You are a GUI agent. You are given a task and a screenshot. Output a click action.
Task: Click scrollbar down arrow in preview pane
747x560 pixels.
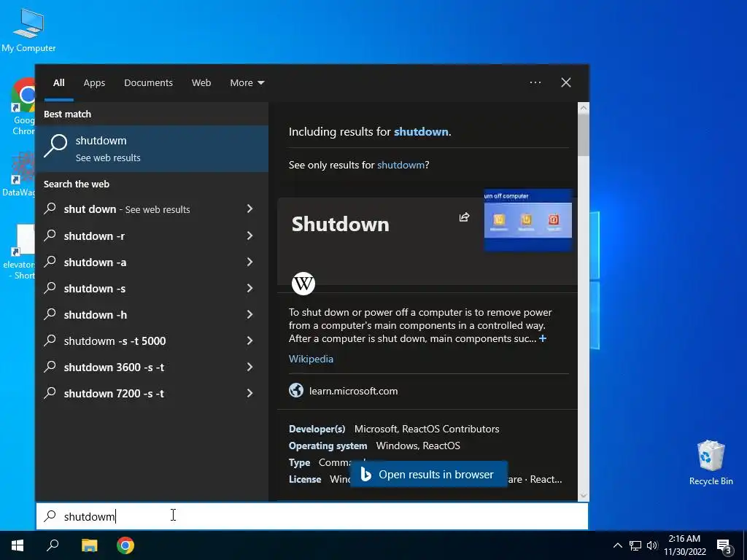[584, 495]
